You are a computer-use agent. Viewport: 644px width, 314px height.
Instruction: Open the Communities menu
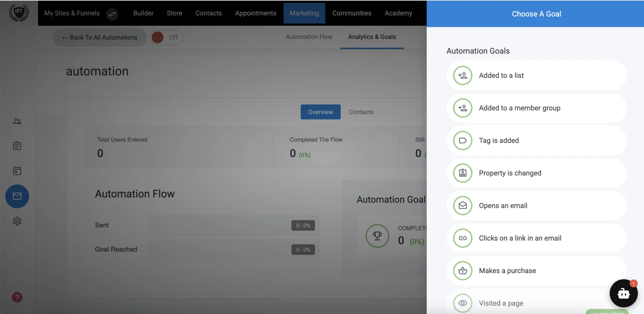click(352, 13)
